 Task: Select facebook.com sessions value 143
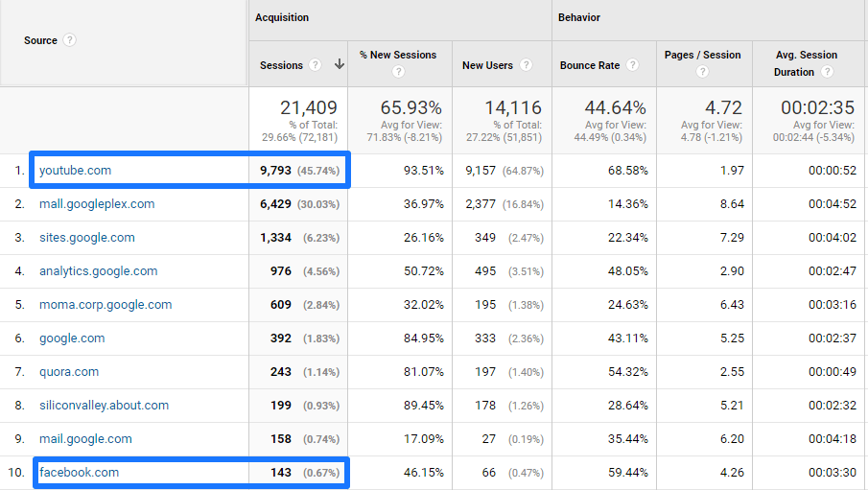[x=281, y=473]
